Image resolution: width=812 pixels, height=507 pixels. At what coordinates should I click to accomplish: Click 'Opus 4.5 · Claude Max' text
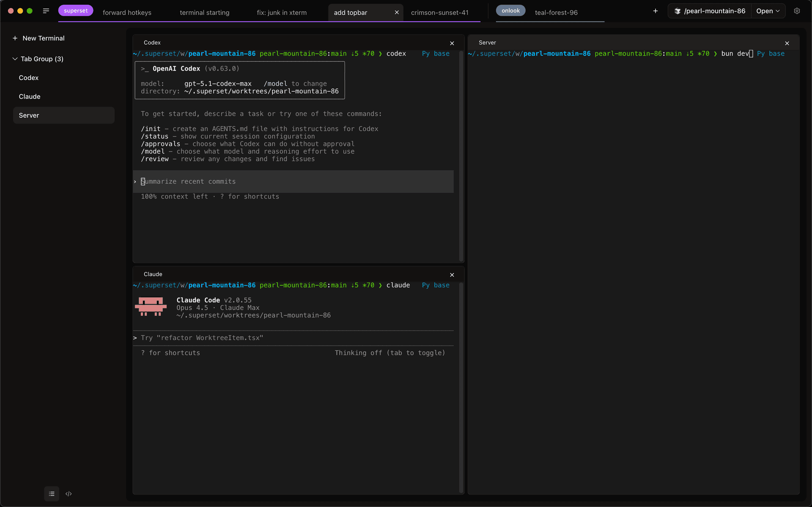point(218,308)
